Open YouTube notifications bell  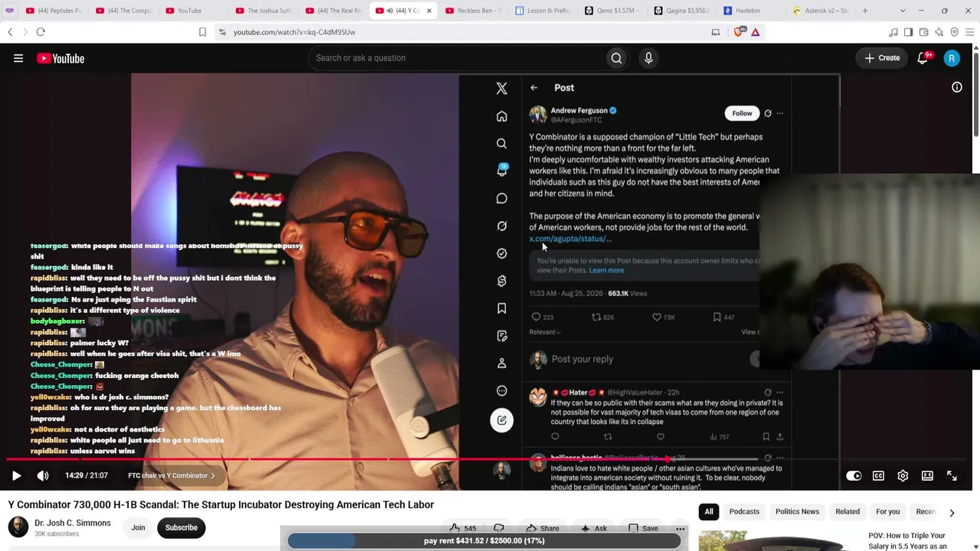click(x=923, y=58)
